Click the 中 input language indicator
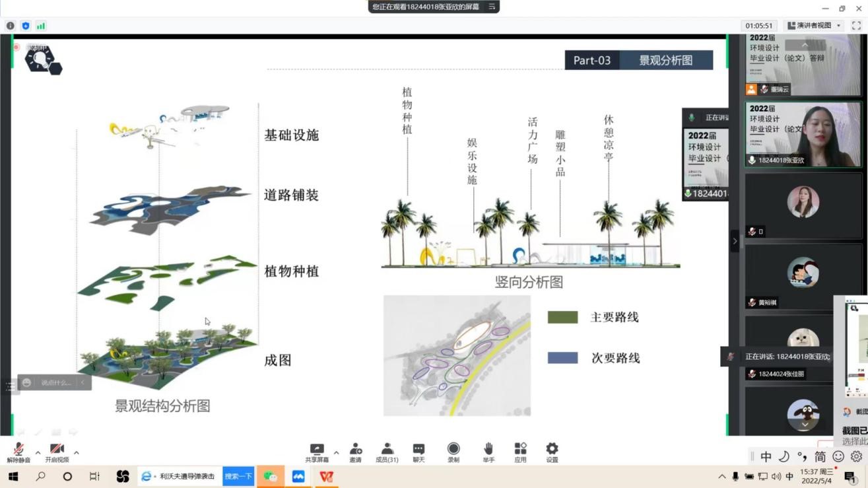 pos(766,455)
